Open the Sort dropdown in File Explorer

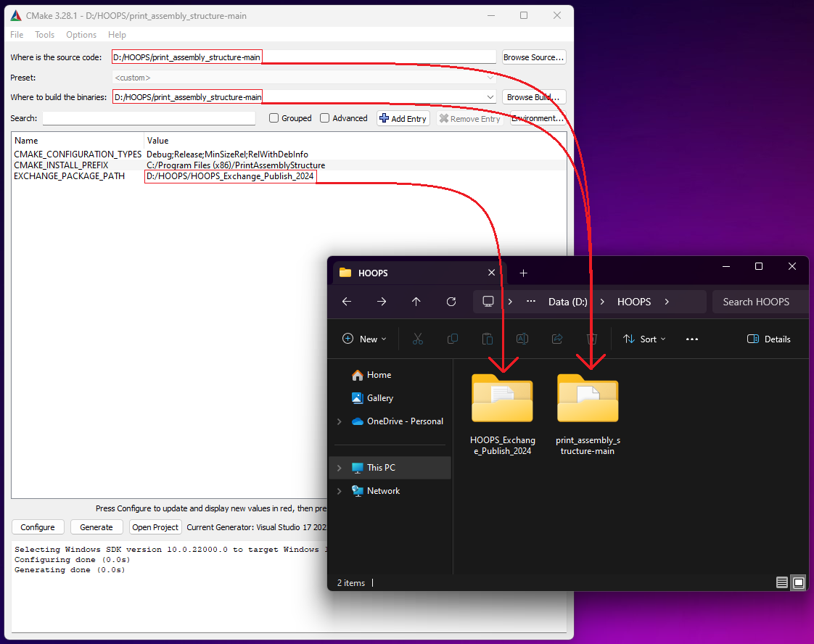tap(644, 339)
